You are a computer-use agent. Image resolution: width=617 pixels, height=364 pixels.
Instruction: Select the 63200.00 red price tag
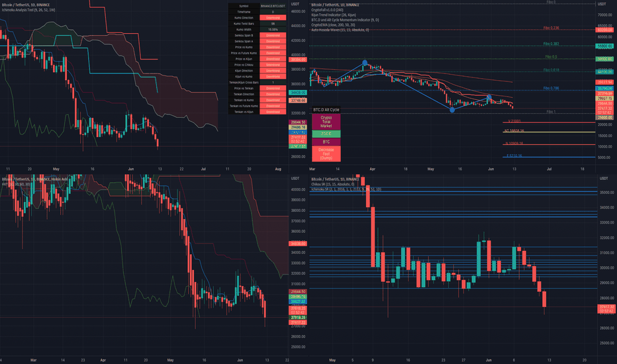[605, 30]
